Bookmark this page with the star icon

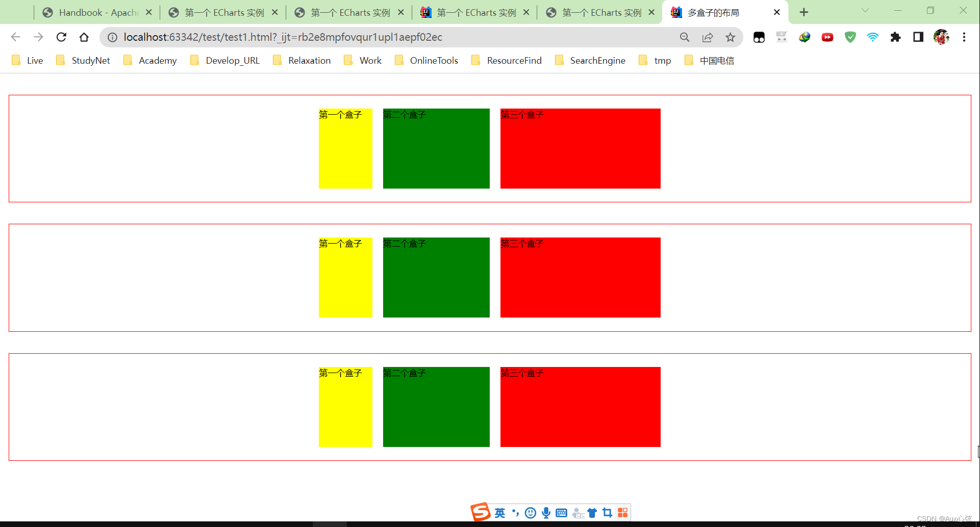pos(730,37)
